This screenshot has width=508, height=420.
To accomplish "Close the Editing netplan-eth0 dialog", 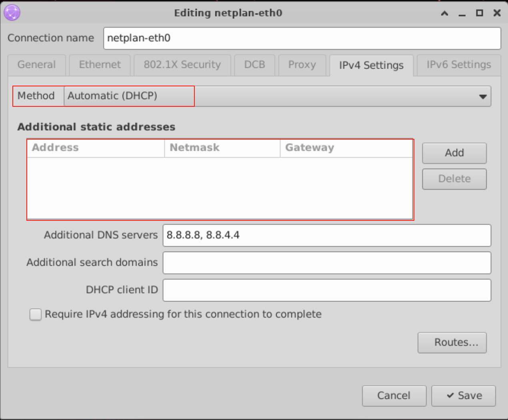I will [x=497, y=13].
